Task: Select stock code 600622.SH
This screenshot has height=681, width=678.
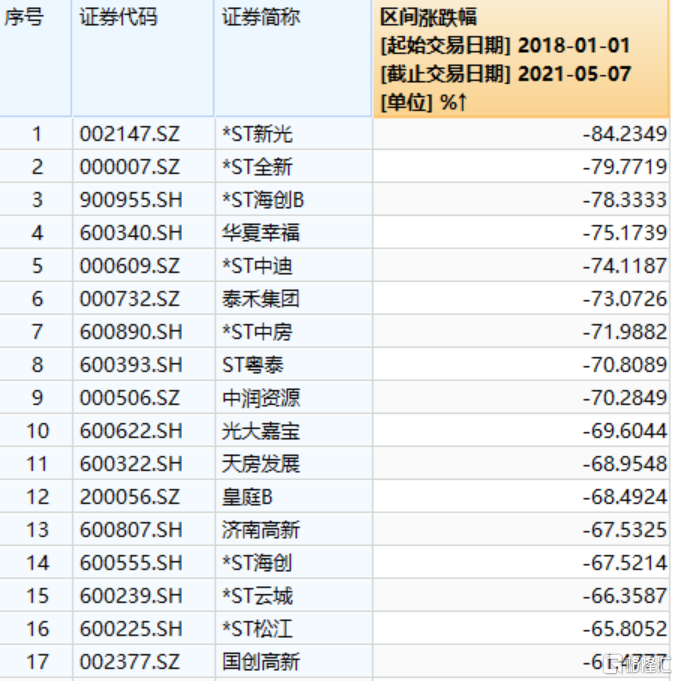Action: click(131, 431)
